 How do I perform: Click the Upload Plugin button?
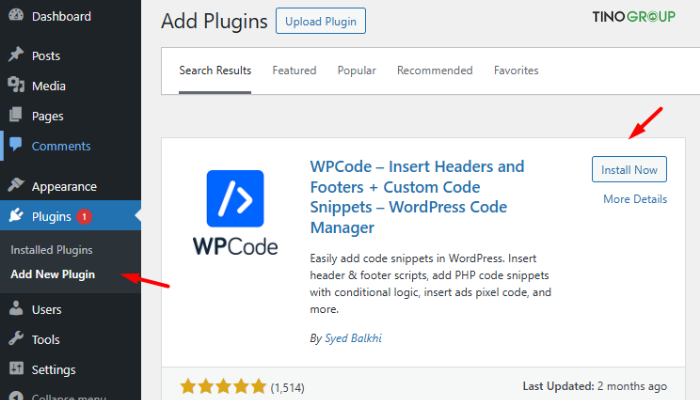[321, 21]
